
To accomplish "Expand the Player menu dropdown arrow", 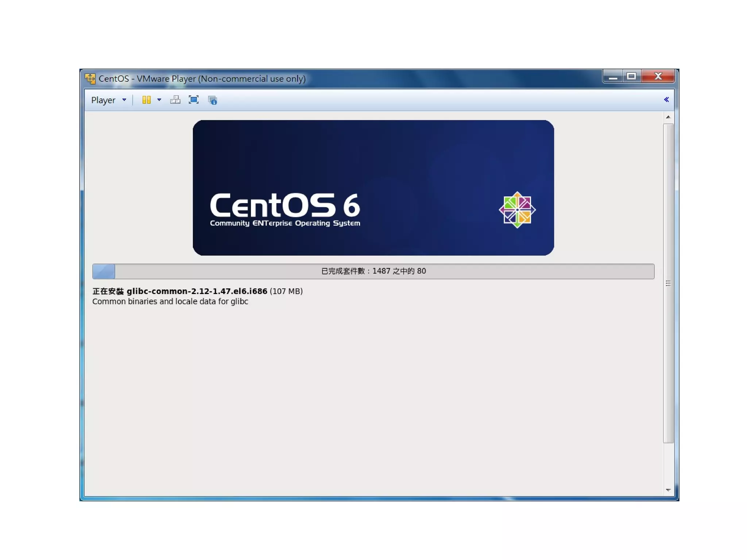I will pyautogui.click(x=124, y=100).
